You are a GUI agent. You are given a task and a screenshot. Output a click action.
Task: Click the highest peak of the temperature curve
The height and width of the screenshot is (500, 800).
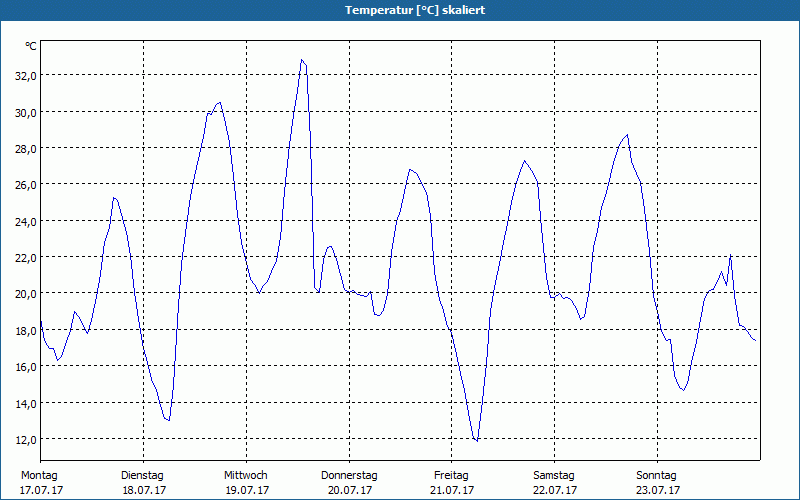pyautogui.click(x=301, y=60)
